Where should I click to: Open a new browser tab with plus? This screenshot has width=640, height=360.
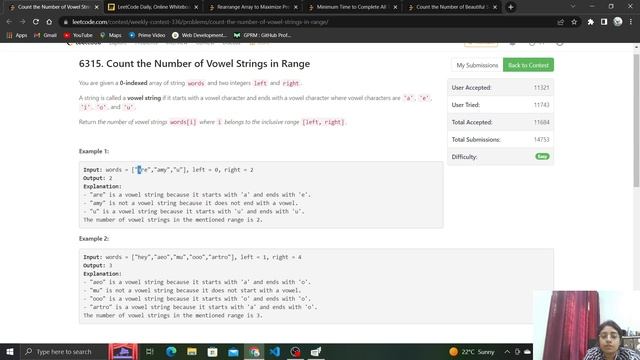(511, 7)
